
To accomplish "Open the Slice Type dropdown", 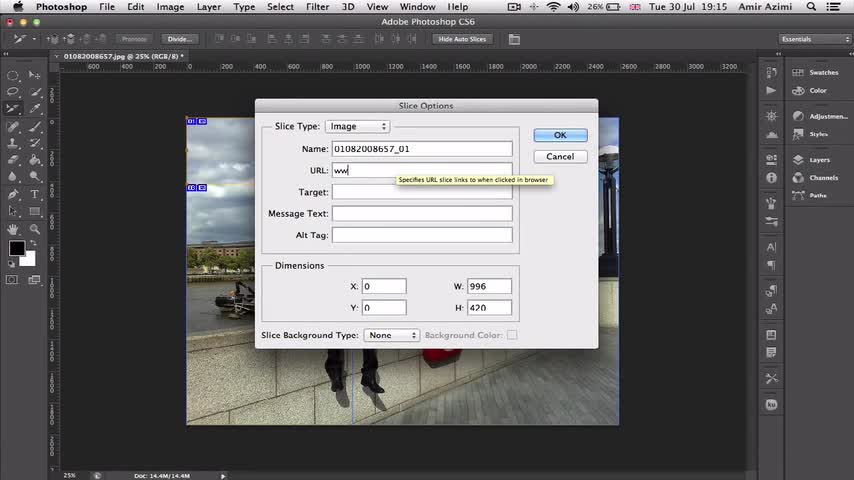I will (357, 127).
